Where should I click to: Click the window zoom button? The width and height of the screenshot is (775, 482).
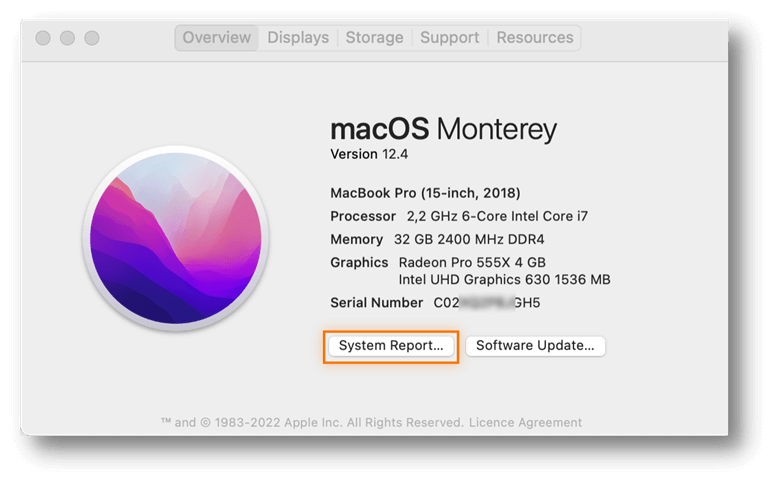coord(91,38)
